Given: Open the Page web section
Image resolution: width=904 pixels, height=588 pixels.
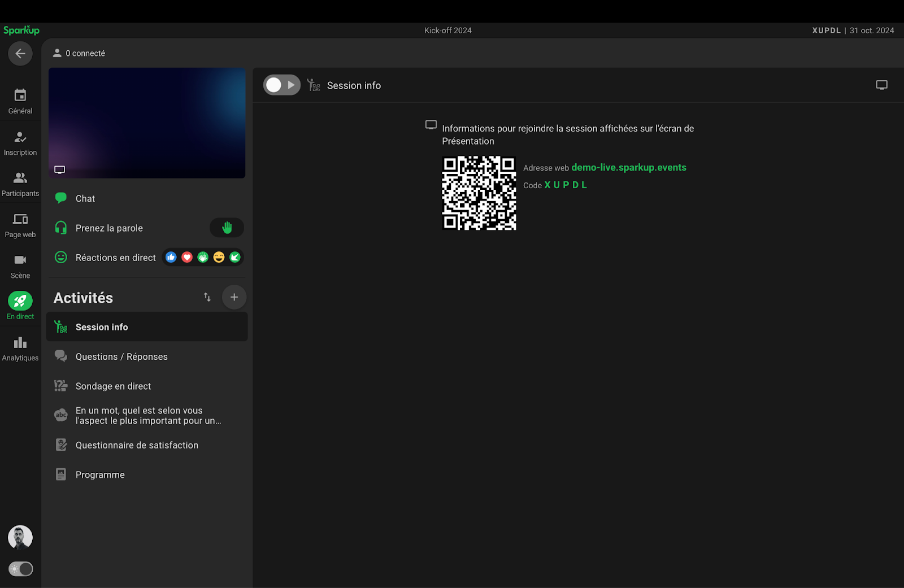Looking at the screenshot, I should coord(20,225).
